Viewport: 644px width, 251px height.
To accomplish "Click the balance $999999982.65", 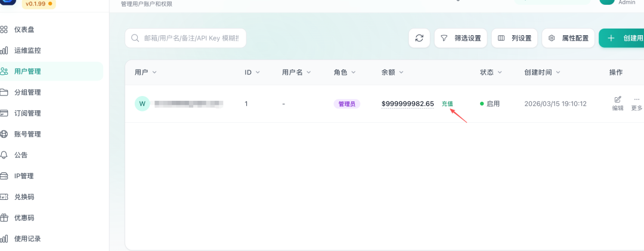I will click(408, 104).
